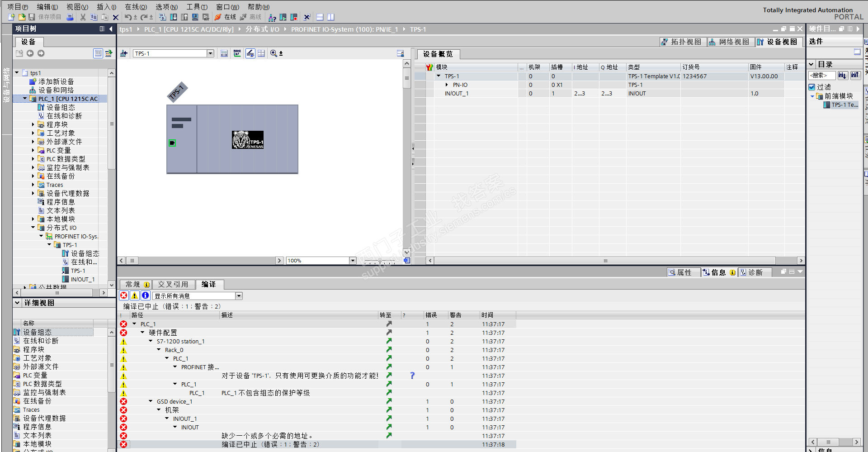This screenshot has height=452, width=868.
Task: Toggle the 过滤 filter checkbox
Action: click(812, 87)
